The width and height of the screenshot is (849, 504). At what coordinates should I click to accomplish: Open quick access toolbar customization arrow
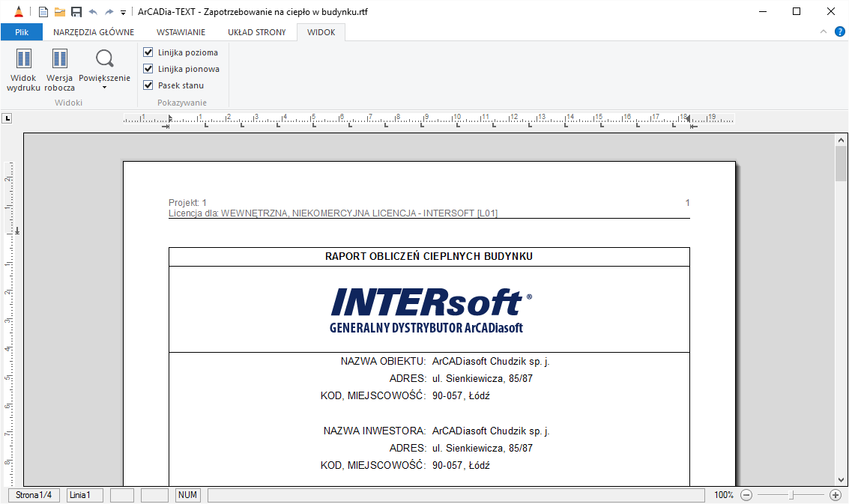pos(123,13)
